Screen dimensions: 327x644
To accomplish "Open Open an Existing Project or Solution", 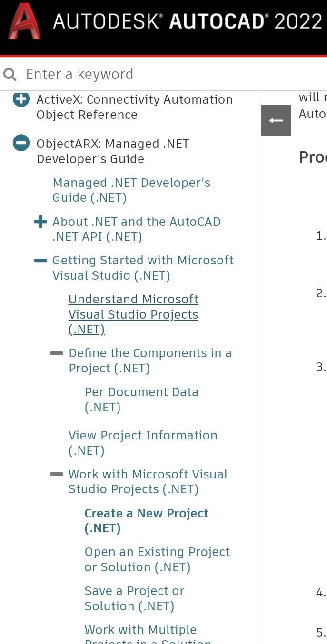I will pos(157,559).
